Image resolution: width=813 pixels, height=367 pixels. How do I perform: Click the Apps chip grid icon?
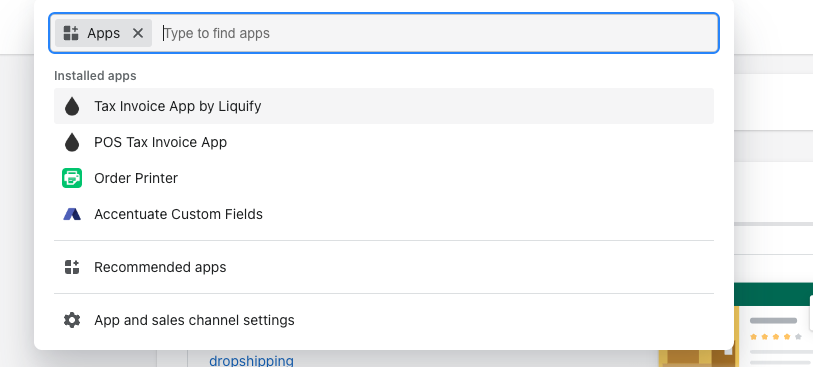[71, 33]
